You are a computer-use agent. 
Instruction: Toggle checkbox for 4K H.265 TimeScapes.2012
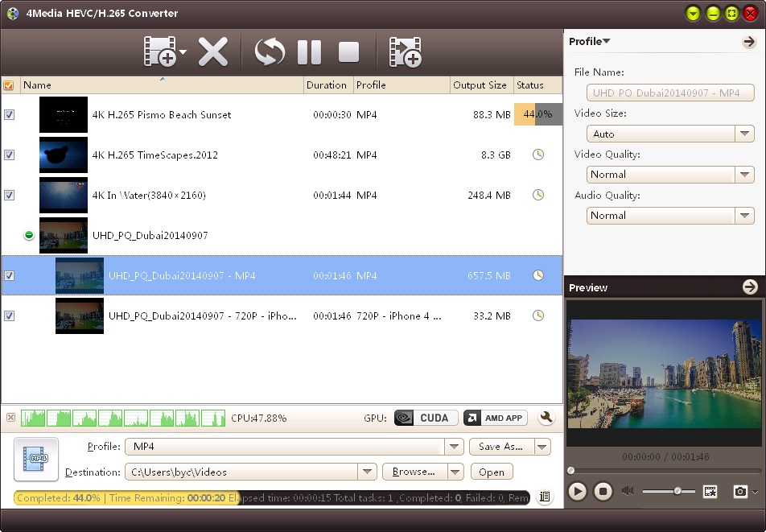pyautogui.click(x=9, y=155)
